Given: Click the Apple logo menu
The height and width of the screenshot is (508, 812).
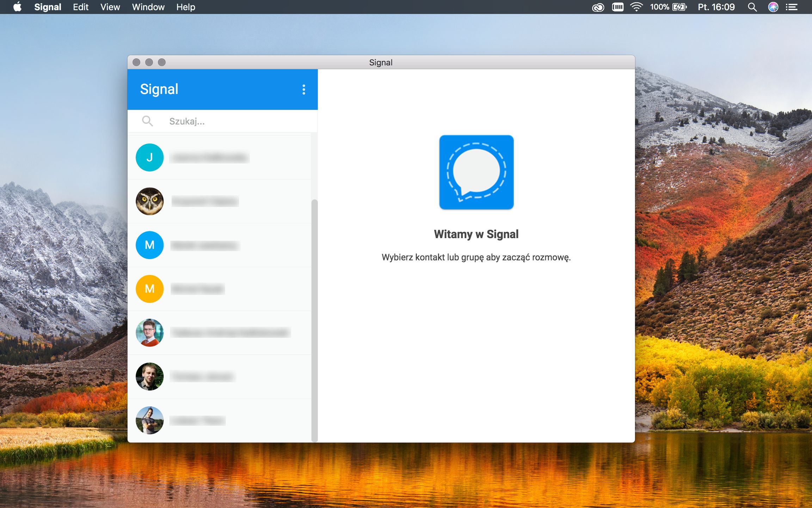Looking at the screenshot, I should [x=17, y=7].
